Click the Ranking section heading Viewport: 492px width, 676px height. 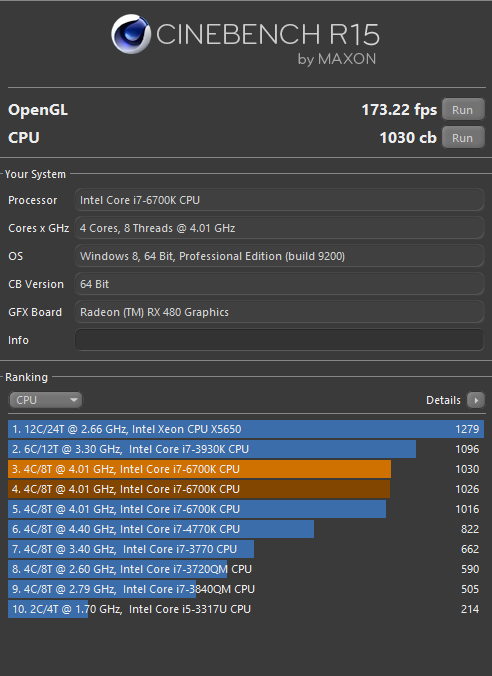point(26,377)
